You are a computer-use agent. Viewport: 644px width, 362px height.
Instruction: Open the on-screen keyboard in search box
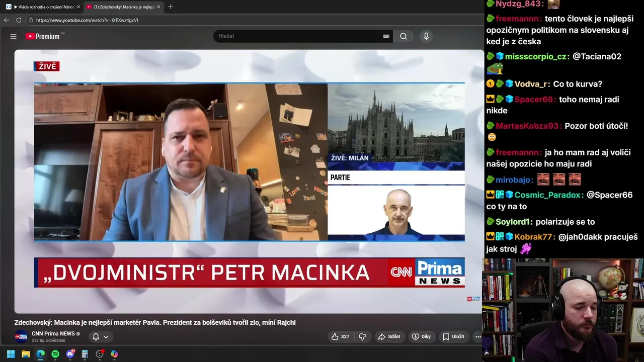pyautogui.click(x=386, y=36)
